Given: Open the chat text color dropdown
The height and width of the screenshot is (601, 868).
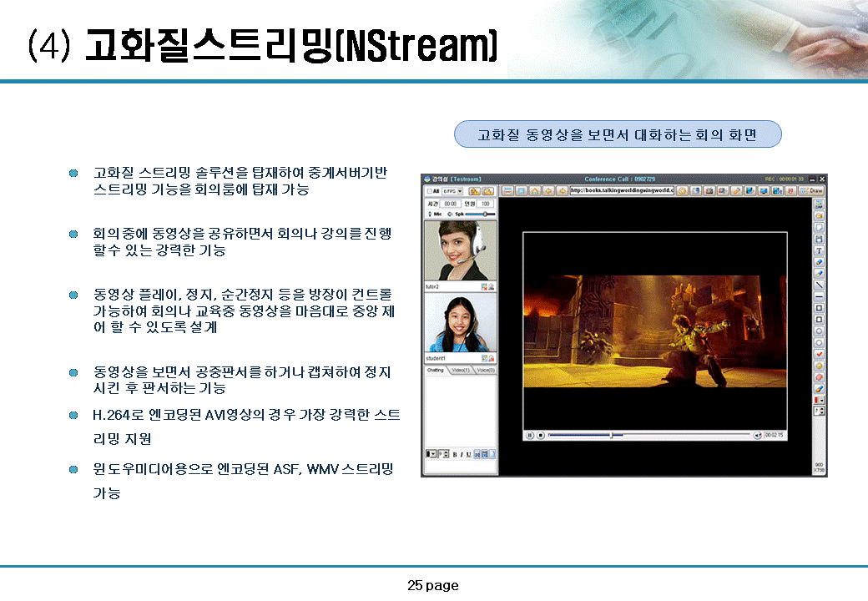Looking at the screenshot, I should coord(431,454).
